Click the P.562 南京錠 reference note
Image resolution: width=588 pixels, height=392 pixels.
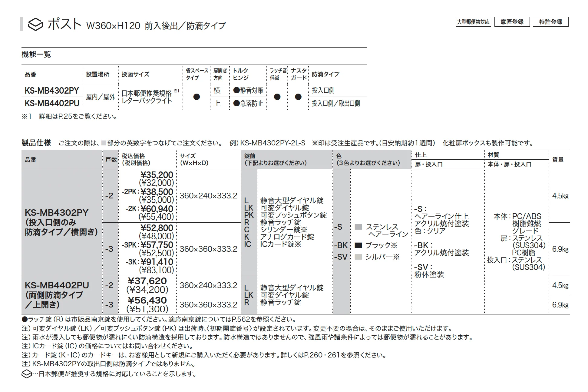point(160,320)
